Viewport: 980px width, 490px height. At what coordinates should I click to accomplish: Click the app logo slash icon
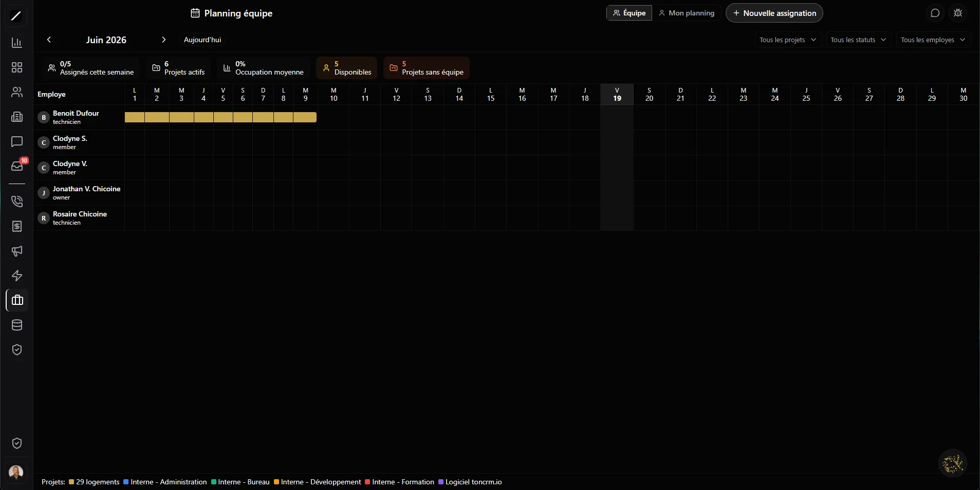(16, 16)
